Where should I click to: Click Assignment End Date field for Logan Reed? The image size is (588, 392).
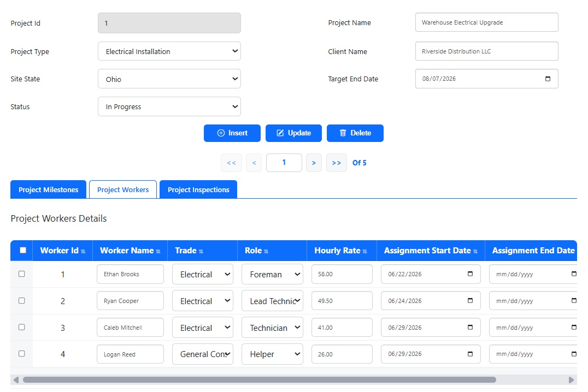click(x=533, y=354)
